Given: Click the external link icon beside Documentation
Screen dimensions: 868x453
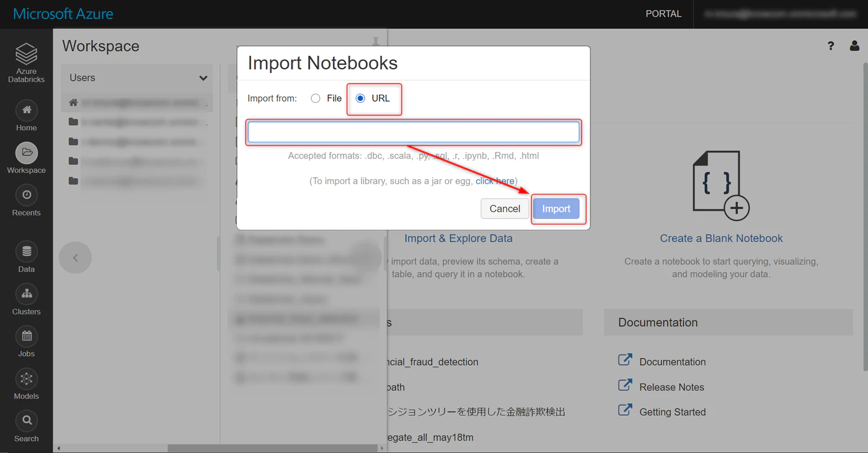Looking at the screenshot, I should (625, 360).
